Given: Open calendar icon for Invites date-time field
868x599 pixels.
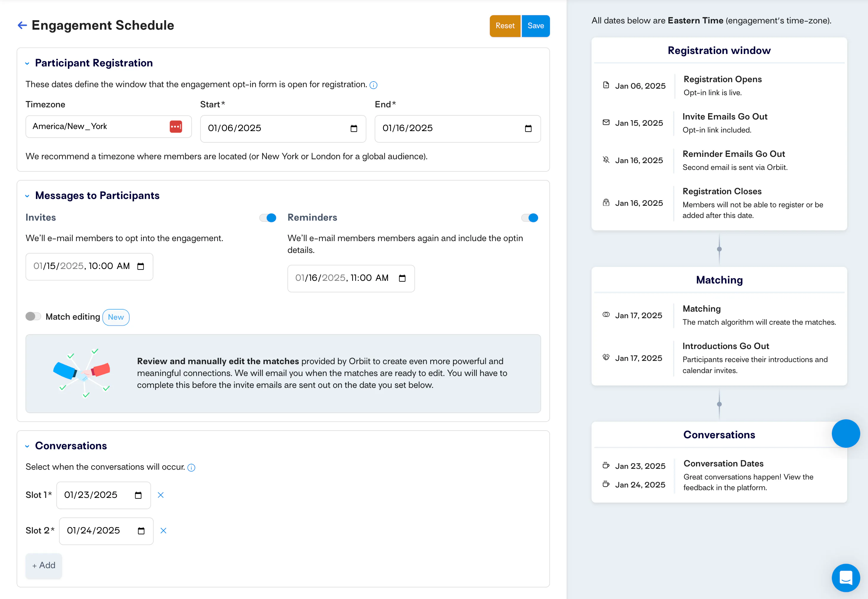Looking at the screenshot, I should (141, 267).
